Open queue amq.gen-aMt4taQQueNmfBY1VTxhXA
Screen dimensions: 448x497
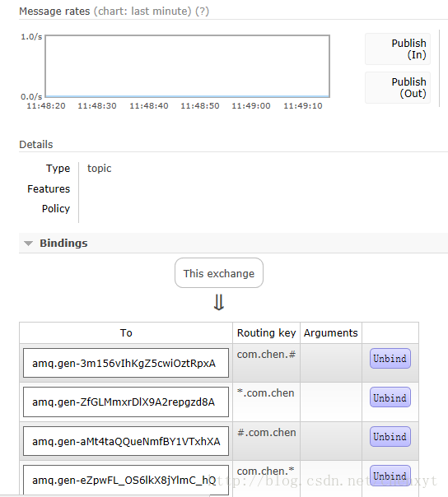pyautogui.click(x=126, y=441)
